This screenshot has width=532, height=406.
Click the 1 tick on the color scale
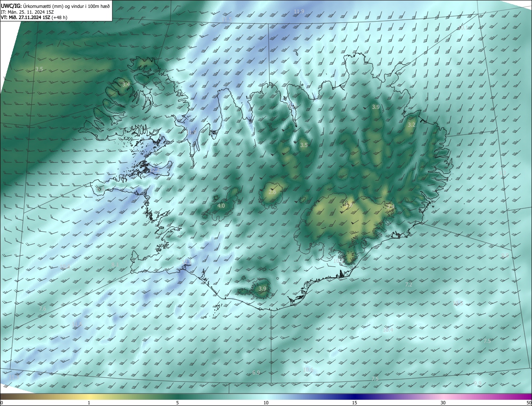pos(89,402)
